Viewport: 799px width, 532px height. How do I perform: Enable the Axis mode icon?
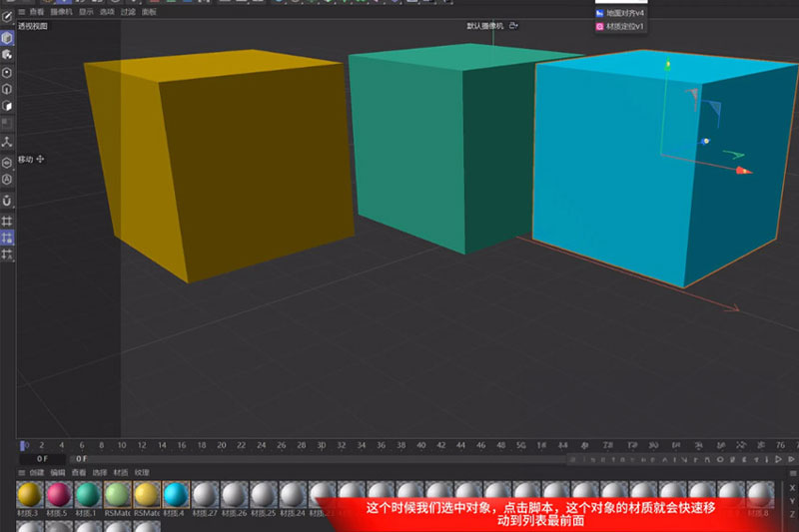pos(7,142)
